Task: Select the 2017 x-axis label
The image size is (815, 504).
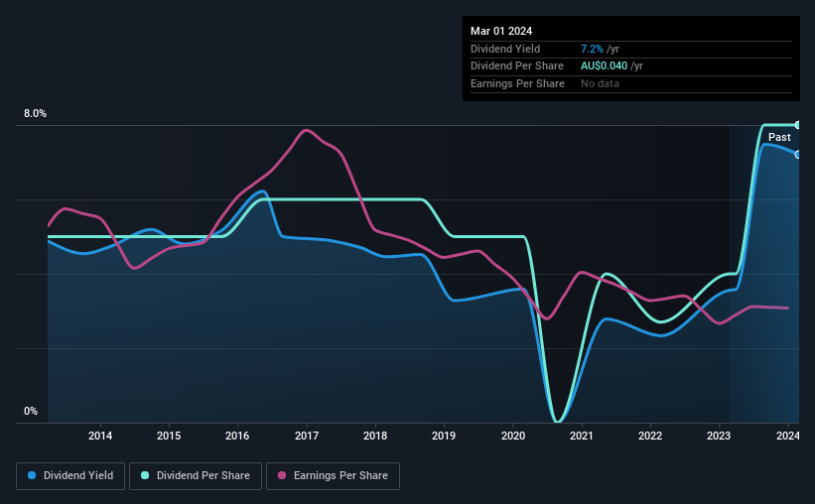Action: coord(307,436)
